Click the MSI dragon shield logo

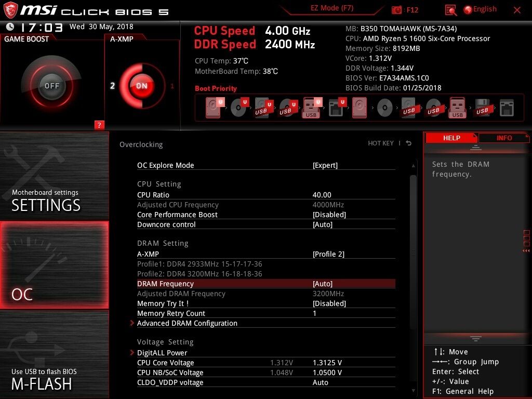[10, 10]
